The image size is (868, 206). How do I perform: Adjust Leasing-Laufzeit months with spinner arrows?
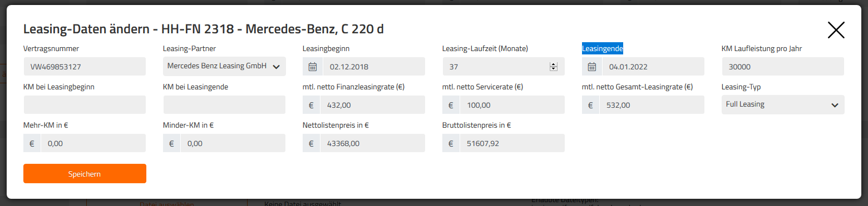(x=554, y=67)
